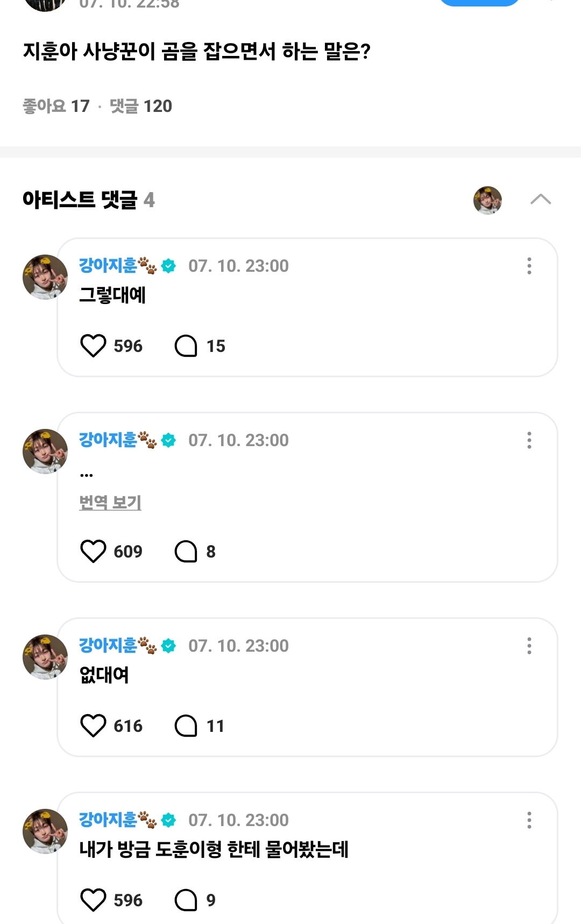The width and height of the screenshot is (581, 924).
Task: Tap the verified badge on the last comment
Action: point(168,820)
